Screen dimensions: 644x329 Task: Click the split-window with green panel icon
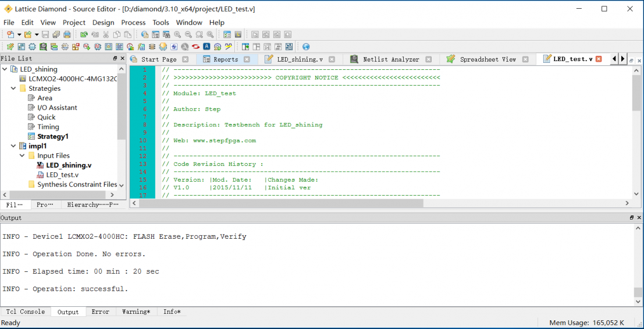coord(245,47)
